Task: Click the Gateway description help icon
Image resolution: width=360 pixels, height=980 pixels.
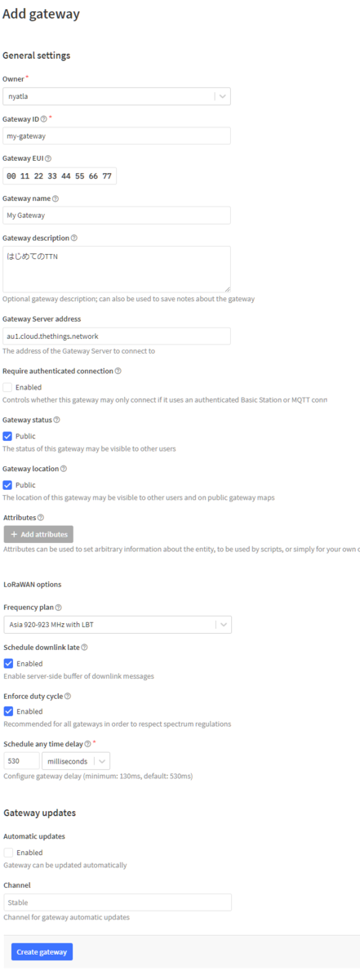Action: pos(74,238)
